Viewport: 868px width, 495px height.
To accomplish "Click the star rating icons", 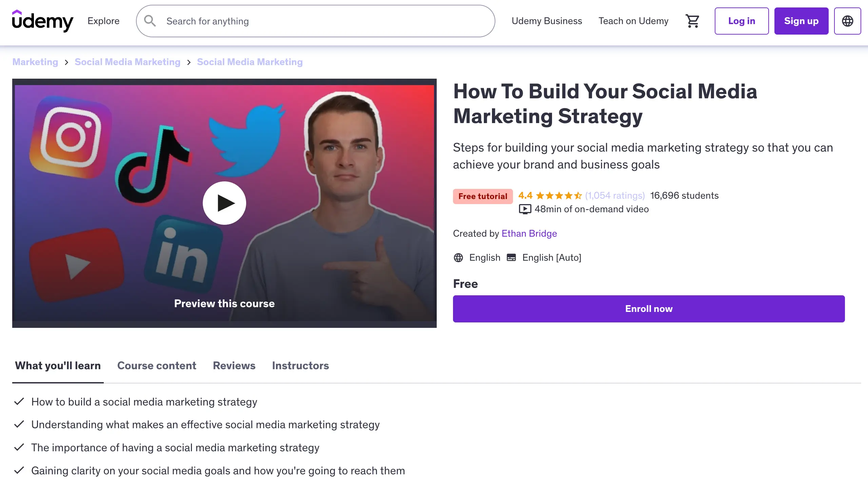I will [559, 196].
